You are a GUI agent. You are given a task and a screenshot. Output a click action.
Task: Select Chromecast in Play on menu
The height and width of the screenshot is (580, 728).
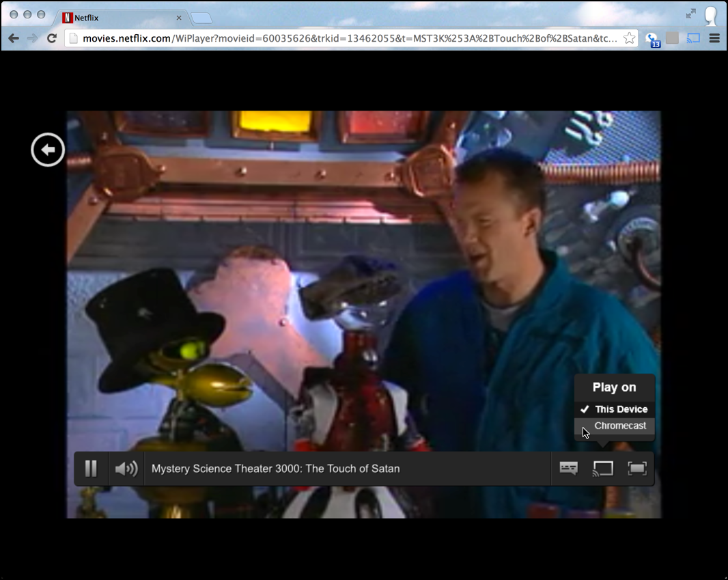(614, 426)
